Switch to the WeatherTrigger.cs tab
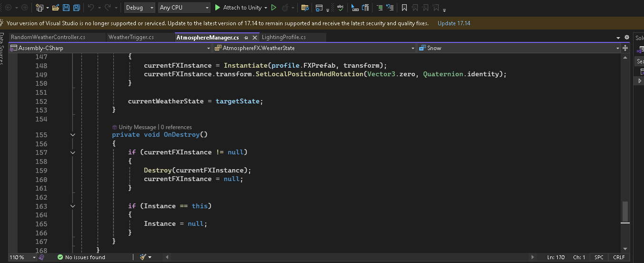Viewport: 644px width, 263px height. tap(131, 37)
